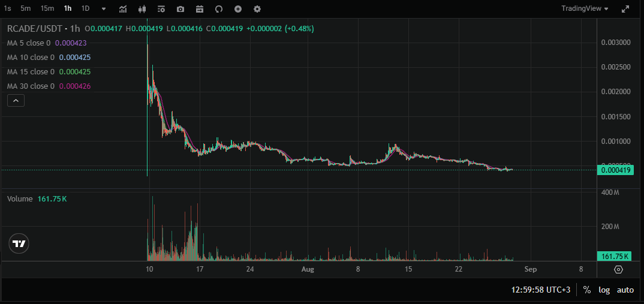644x304 pixels.
Task: Click the TradingView logo badge
Action: tap(19, 243)
